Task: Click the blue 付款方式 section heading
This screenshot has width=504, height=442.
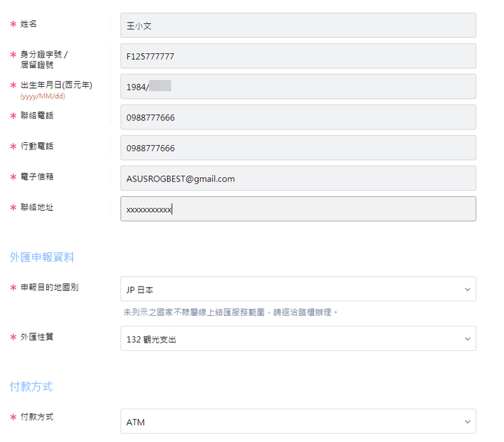Action: (31, 387)
